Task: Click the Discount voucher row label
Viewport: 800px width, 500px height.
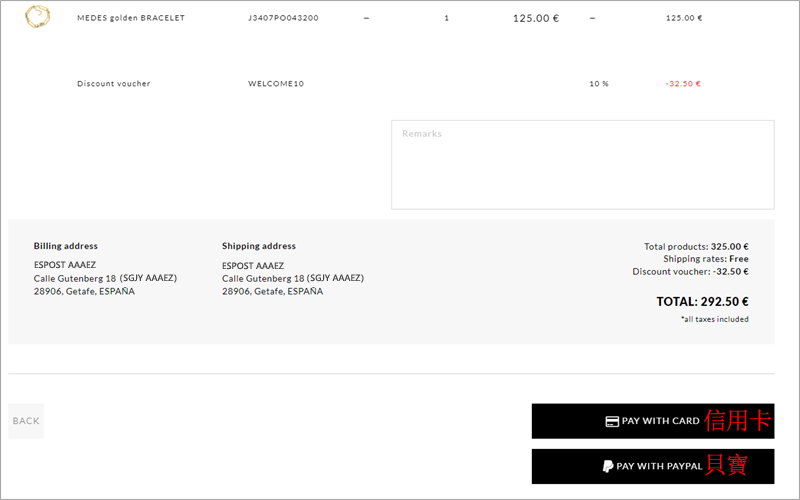Action: [114, 84]
